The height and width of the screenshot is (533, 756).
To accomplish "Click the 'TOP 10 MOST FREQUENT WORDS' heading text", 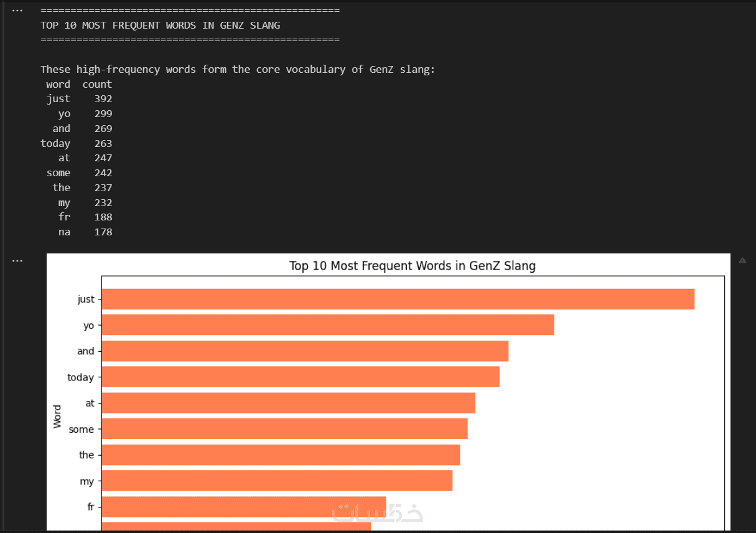I will [160, 26].
